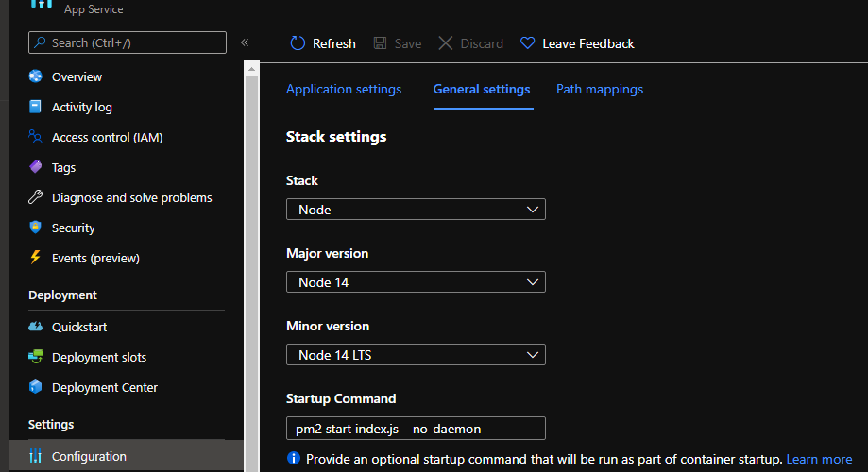
Task: Click the Security shield icon
Action: [36, 228]
